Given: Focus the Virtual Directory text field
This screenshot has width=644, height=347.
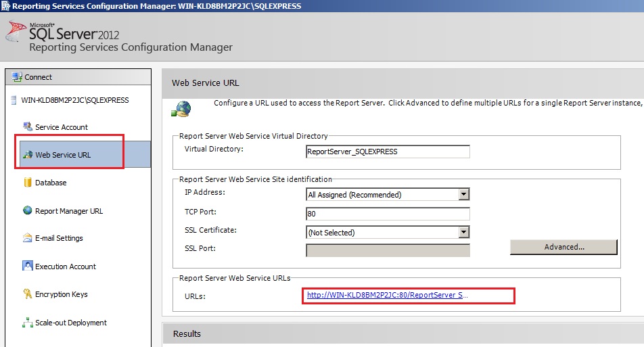Looking at the screenshot, I should click(388, 152).
